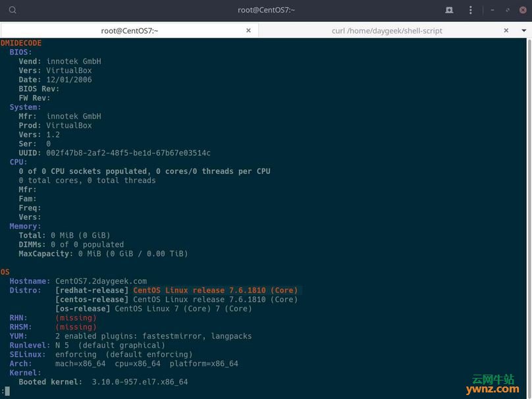This screenshot has height=399, width=532.
Task: Switch to the curl /home/daygeek/shell-script tab
Action: [x=386, y=30]
